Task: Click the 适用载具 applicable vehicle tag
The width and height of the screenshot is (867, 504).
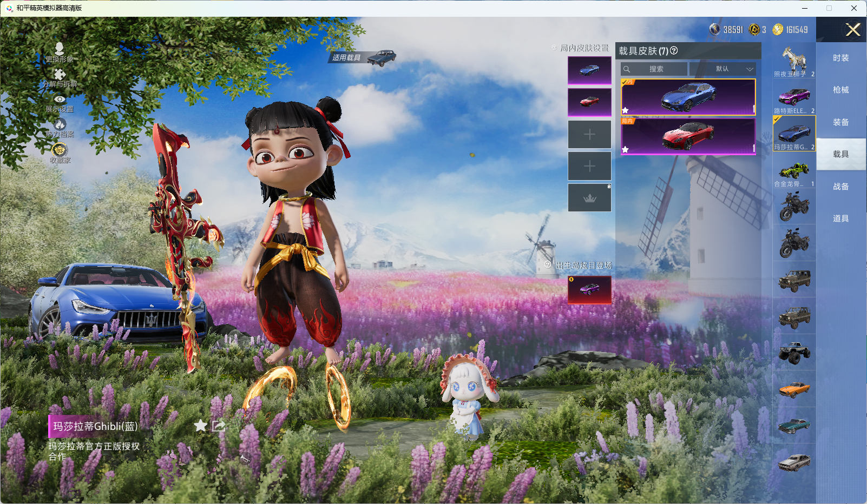Action: [363, 57]
